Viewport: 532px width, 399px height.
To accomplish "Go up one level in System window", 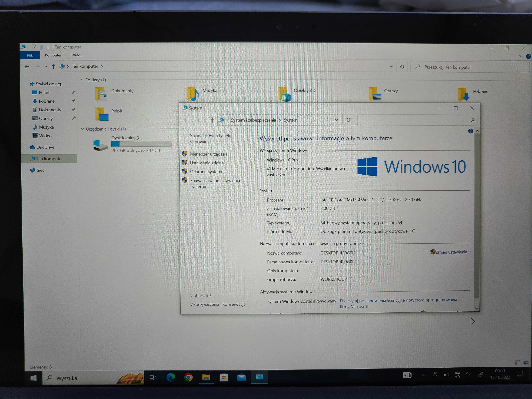I will 212,120.
